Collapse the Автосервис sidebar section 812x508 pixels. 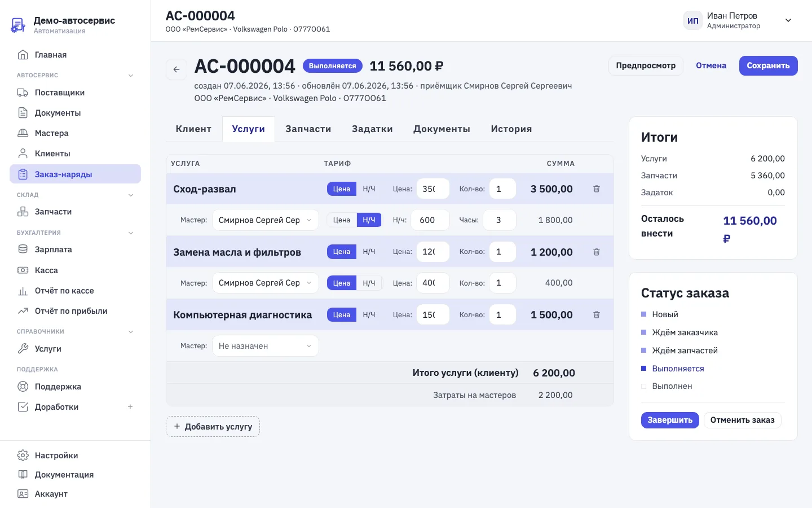[131, 75]
